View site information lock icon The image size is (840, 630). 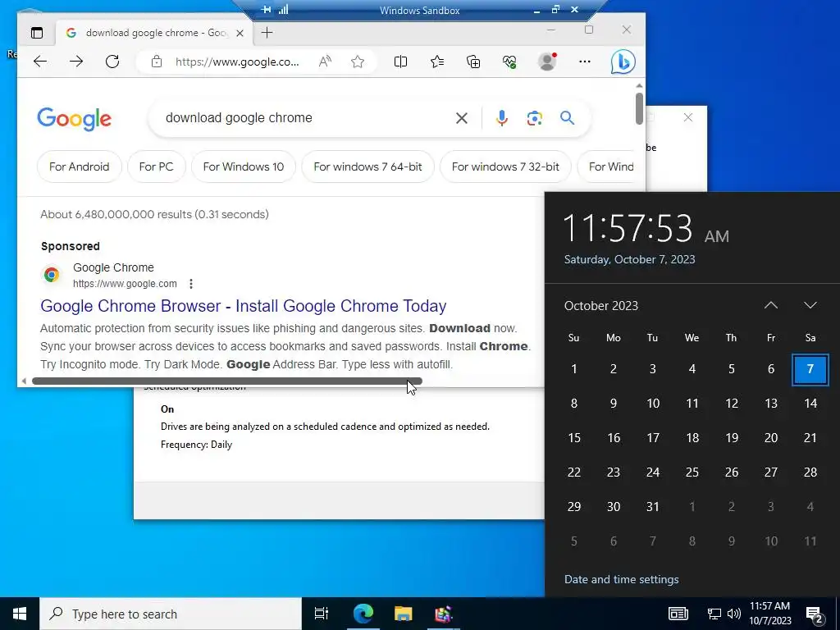pyautogui.click(x=157, y=62)
